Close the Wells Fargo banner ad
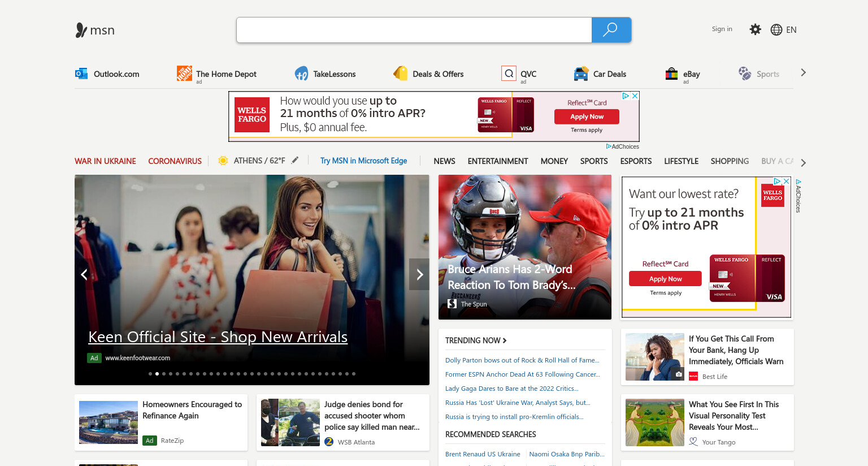Screen dimensions: 868x466 tap(635, 96)
